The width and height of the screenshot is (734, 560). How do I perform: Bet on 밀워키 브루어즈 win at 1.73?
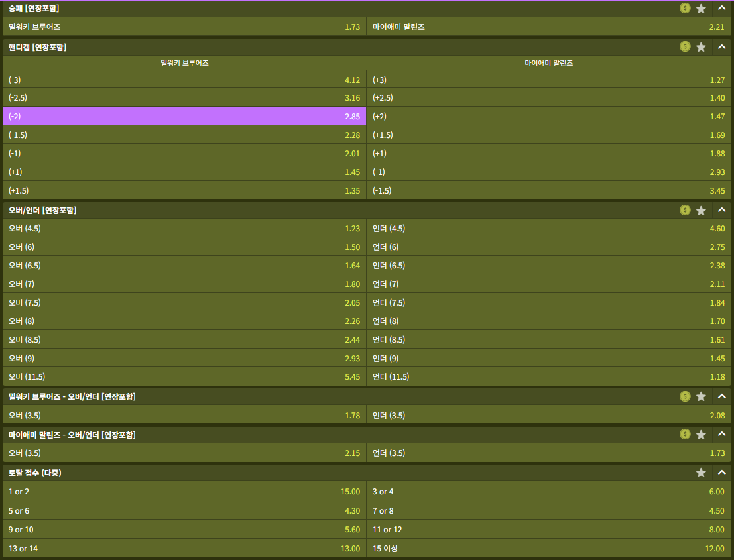point(184,27)
